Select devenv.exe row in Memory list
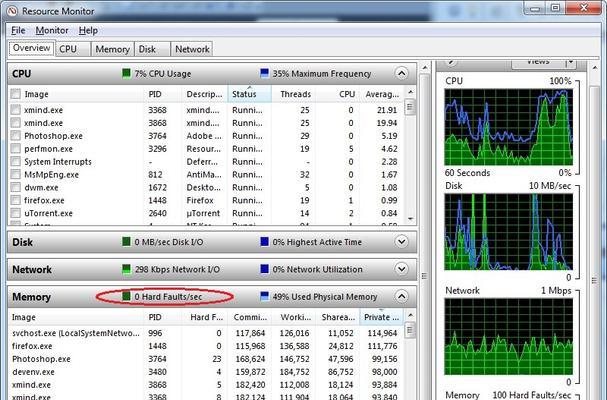Viewport: 607px width, 400px height. tap(206, 372)
